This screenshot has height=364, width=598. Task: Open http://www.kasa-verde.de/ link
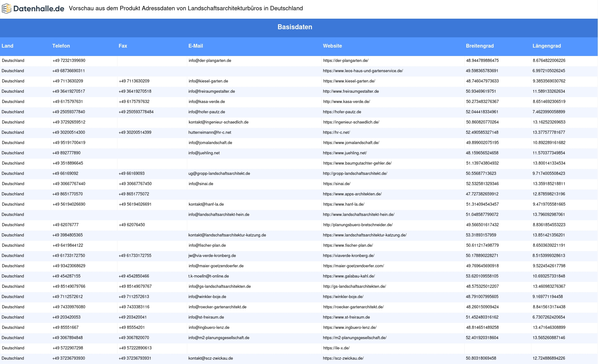click(x=347, y=102)
